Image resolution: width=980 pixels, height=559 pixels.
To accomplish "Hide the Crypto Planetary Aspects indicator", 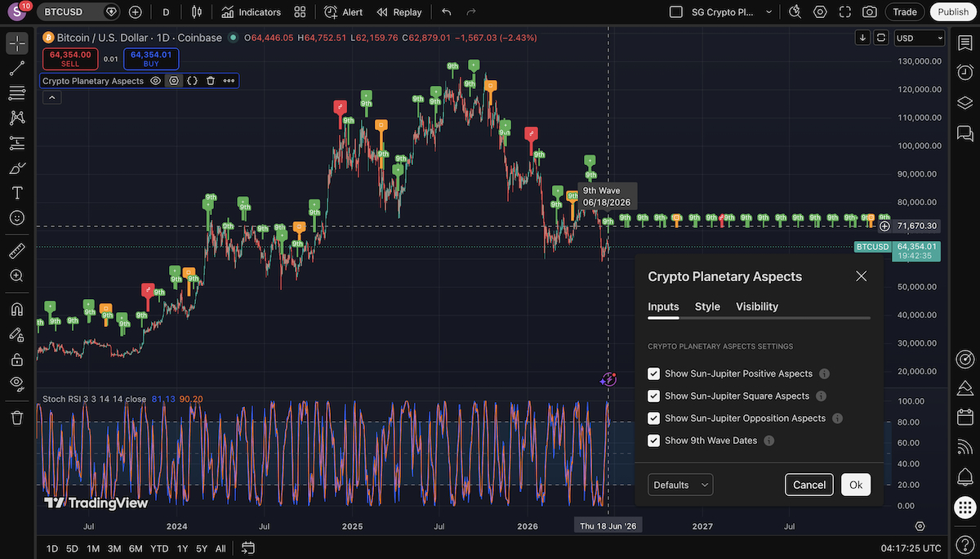I will [155, 81].
